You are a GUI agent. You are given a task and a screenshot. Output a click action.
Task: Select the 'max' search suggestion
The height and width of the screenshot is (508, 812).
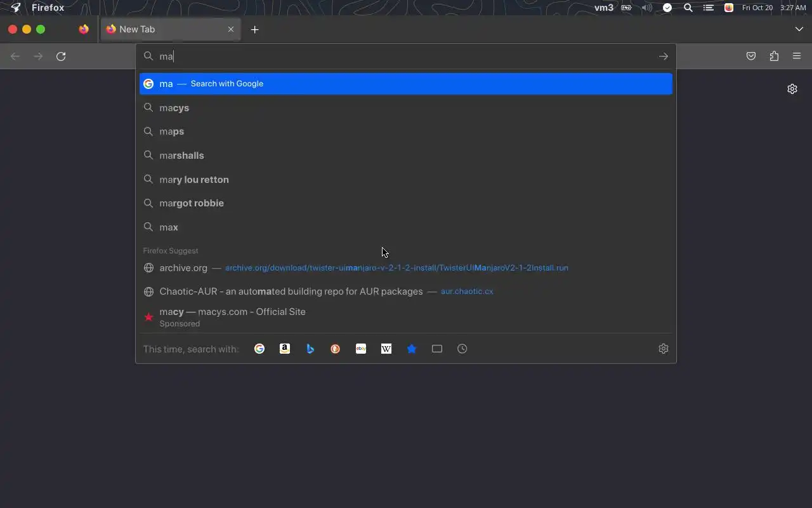tap(406, 227)
